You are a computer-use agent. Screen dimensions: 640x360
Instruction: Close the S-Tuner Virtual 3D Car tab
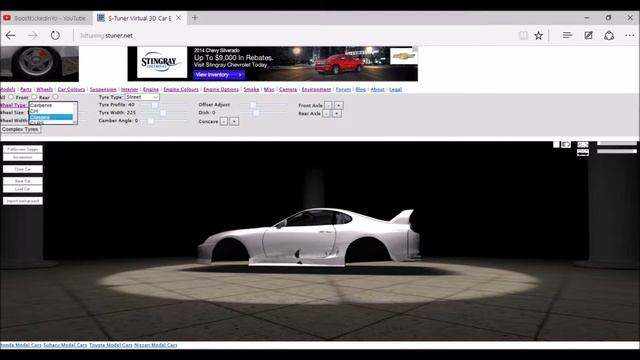point(178,18)
